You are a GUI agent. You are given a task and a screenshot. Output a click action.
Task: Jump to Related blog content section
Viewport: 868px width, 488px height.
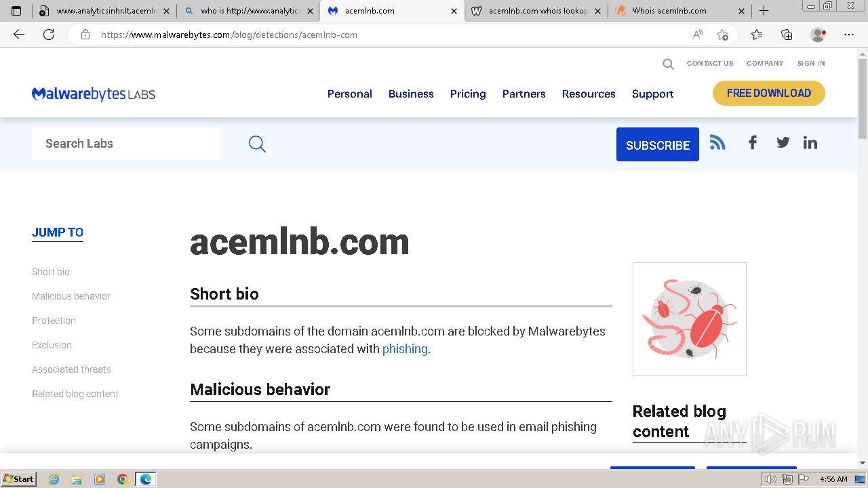pos(75,394)
